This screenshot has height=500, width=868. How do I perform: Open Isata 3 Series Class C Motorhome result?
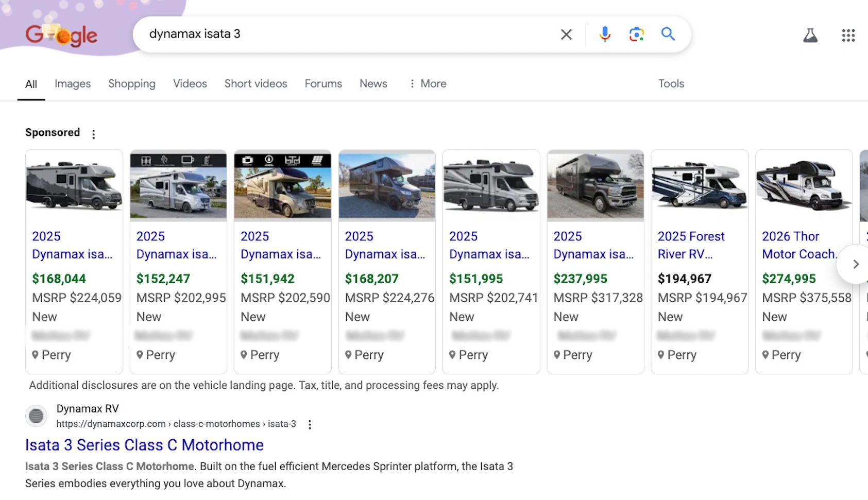pos(144,445)
